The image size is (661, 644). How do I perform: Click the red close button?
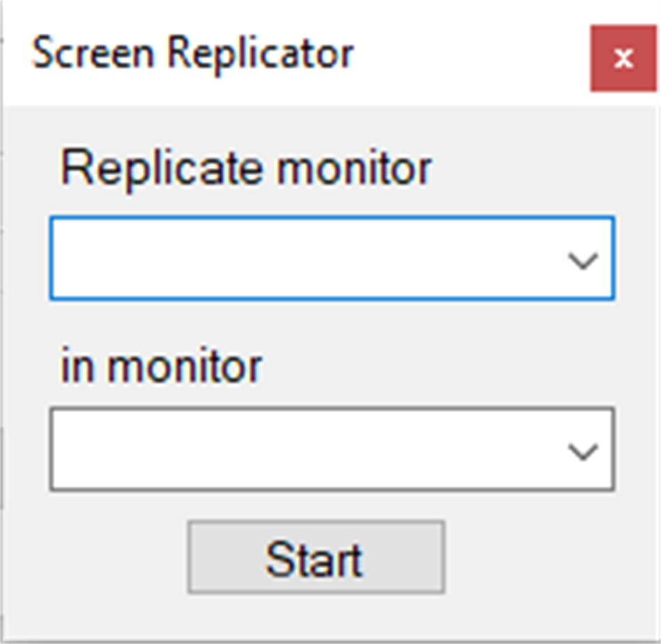623,58
